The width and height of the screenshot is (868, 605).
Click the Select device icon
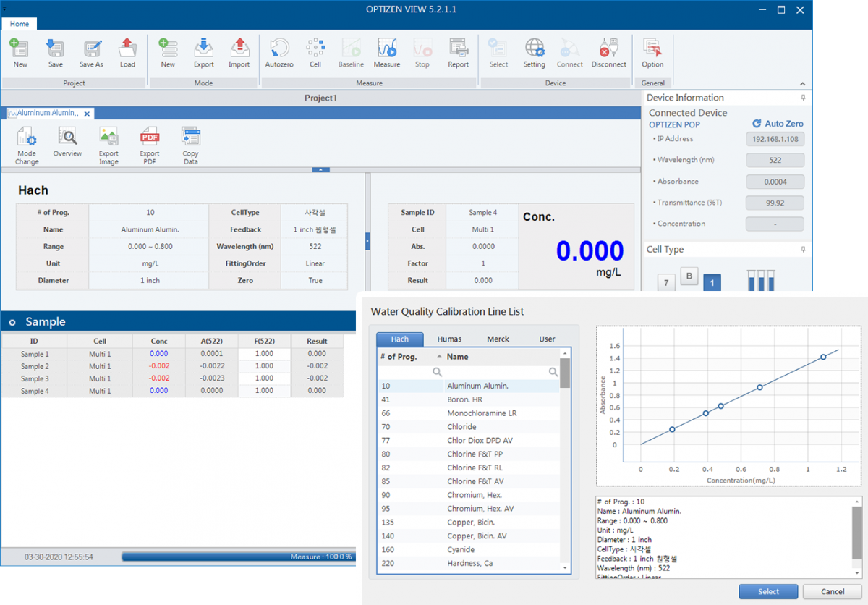tap(498, 48)
